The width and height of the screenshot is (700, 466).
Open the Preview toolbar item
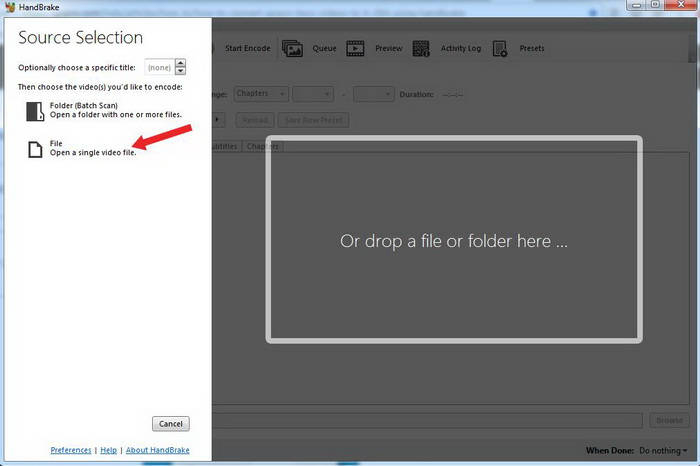click(x=388, y=48)
